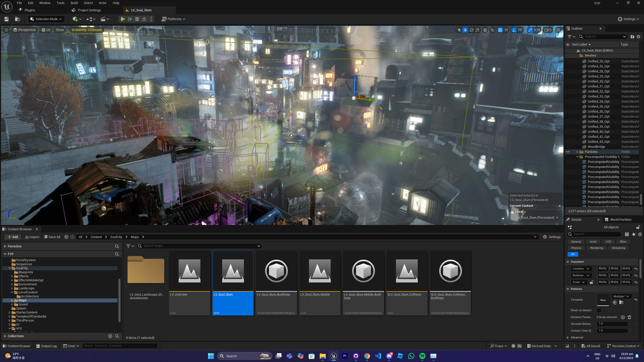Toggle grid snapping in viewport
Image resolution: width=644 pixels, height=362 pixels.
coord(500,30)
